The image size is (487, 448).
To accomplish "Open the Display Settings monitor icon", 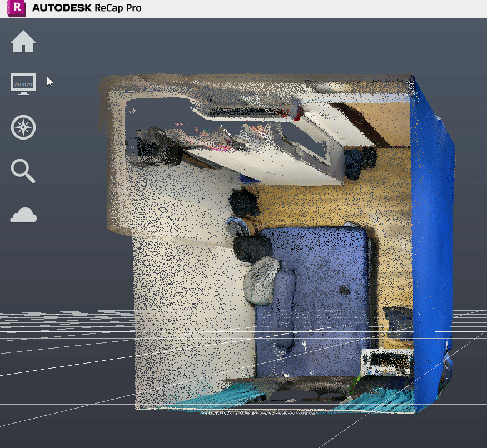I will (23, 84).
